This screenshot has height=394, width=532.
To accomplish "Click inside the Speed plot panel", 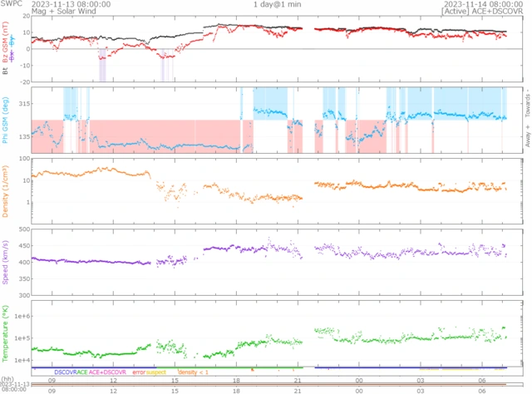I will (277, 263).
